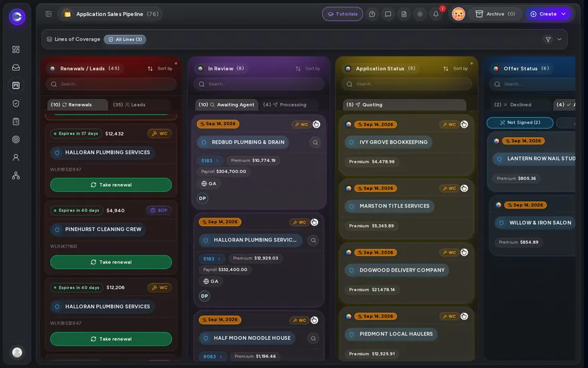Viewport: 588px width, 368px height.
Task: Click the color dot in Application Status header
Action: [348, 69]
